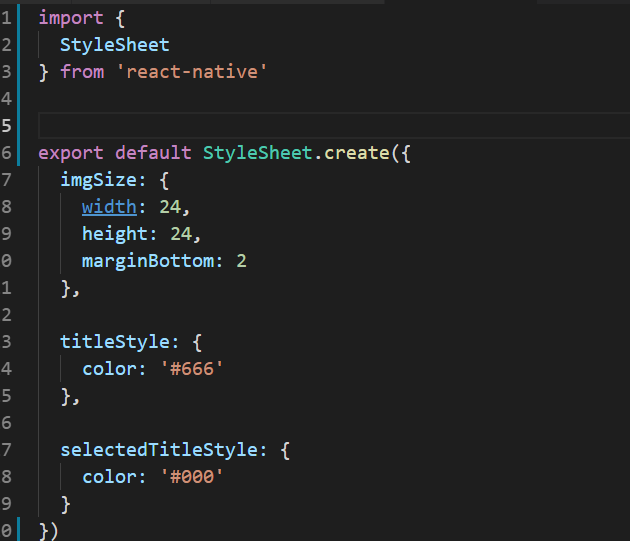Click the 'marginBottom' property key

[x=148, y=261]
